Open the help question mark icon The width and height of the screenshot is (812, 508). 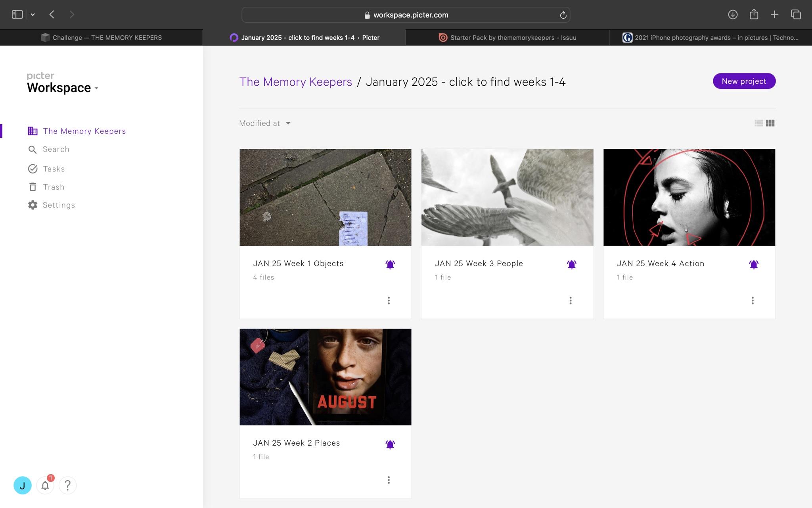point(67,485)
